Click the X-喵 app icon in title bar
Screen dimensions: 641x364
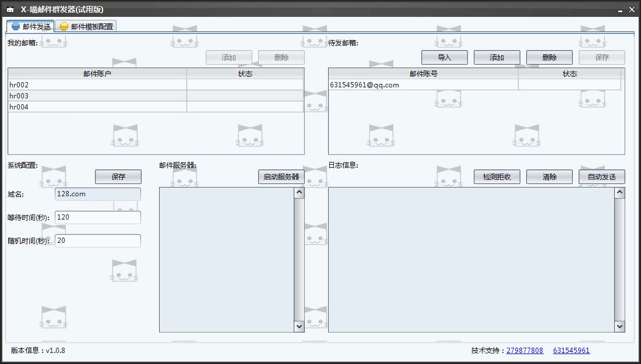pyautogui.click(x=9, y=9)
